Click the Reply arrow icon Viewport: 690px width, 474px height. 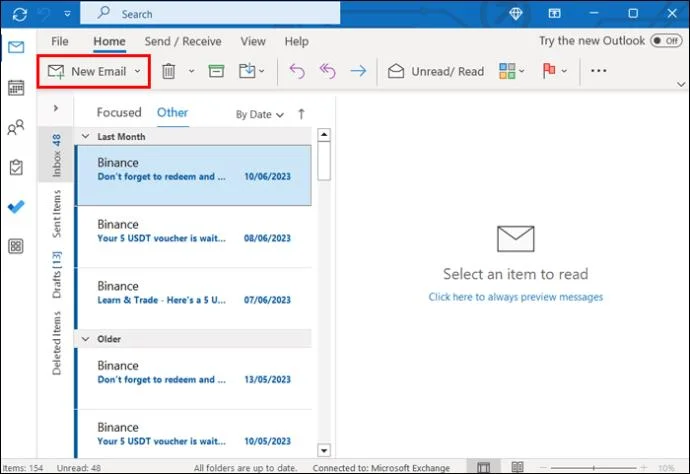297,71
